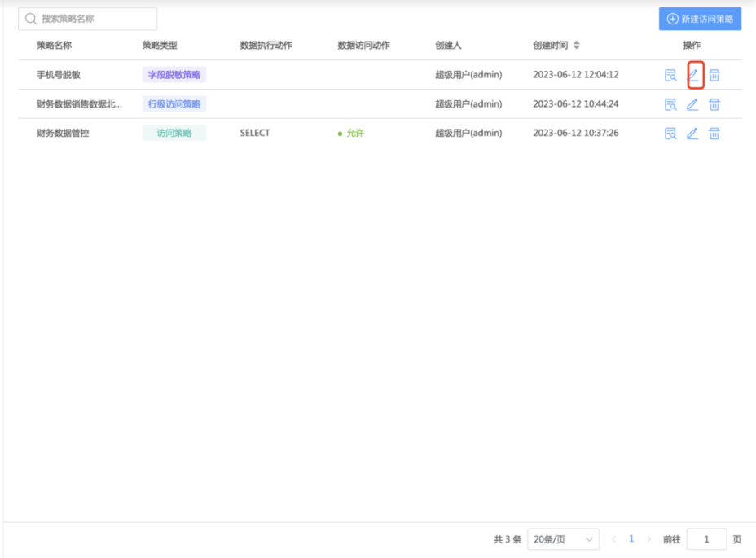Go to next page arrow
The height and width of the screenshot is (558, 756).
tap(649, 539)
